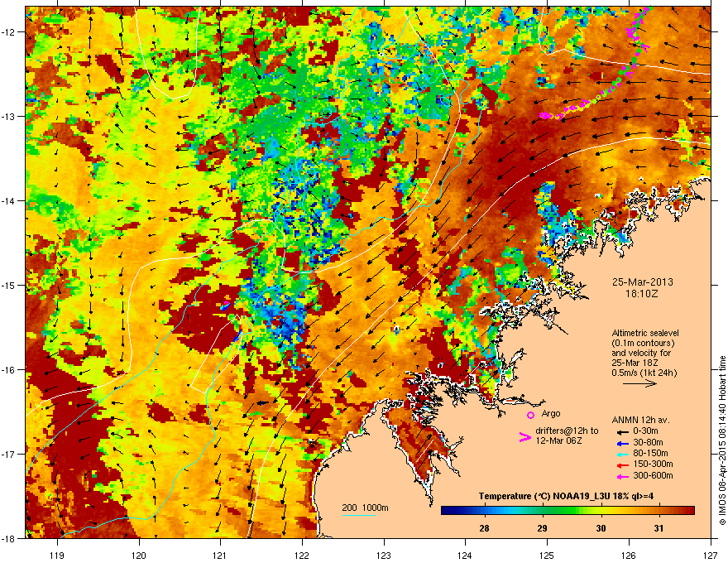Click the 29 tick on temperature scale

pyautogui.click(x=542, y=528)
